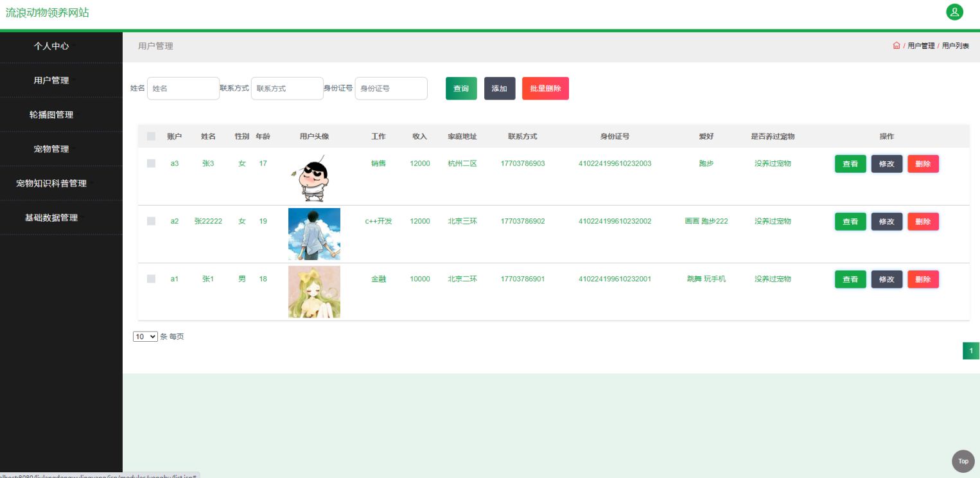Screen dimensions: 980x478
Task: Click the 批量删除 batch delete button
Action: (x=545, y=89)
